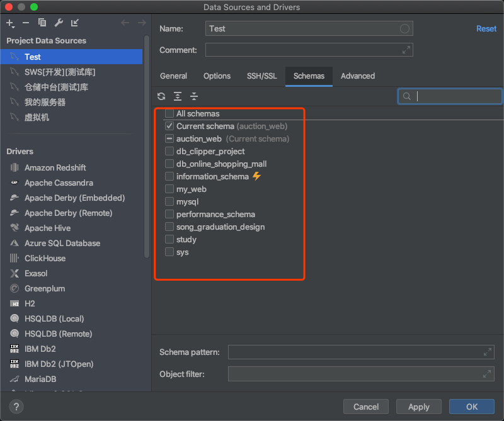This screenshot has width=504, height=421.
Task: Click the collapse all schemas icon
Action: point(194,96)
